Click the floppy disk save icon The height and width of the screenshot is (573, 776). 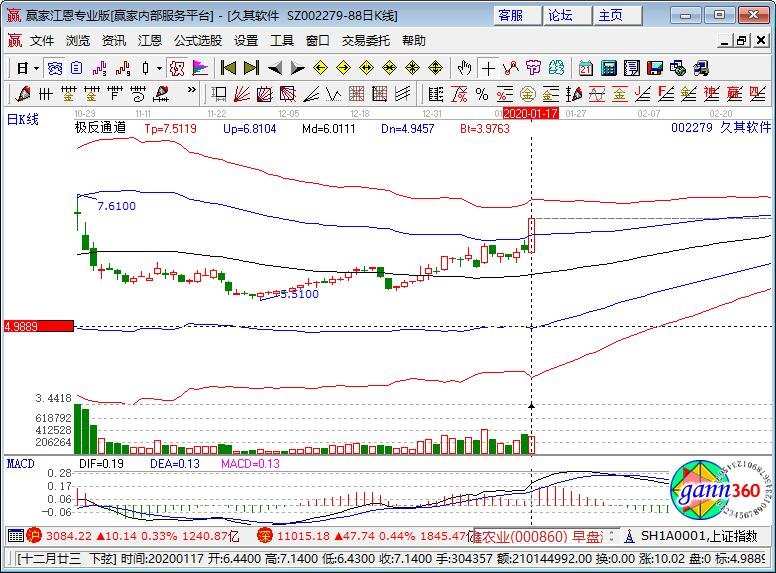(x=655, y=68)
